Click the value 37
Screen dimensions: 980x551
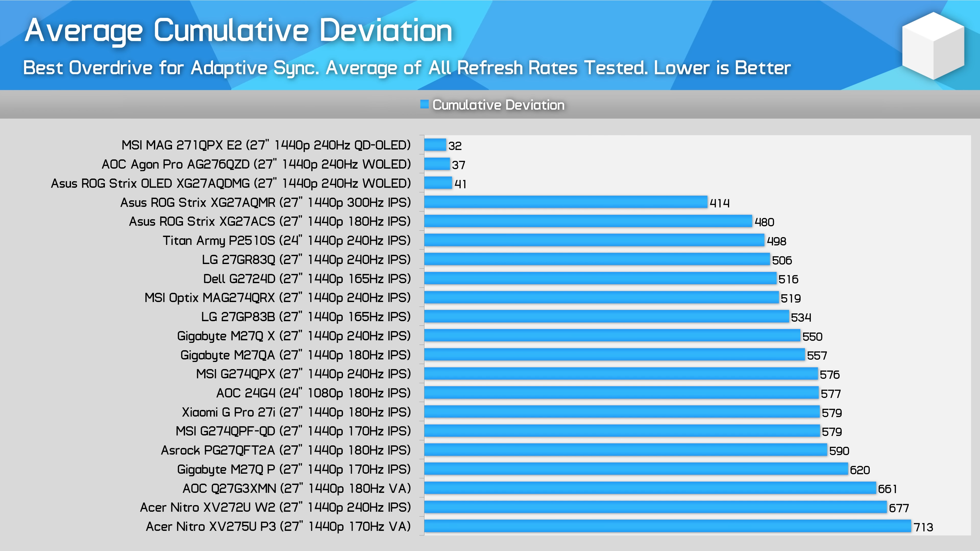tap(459, 165)
